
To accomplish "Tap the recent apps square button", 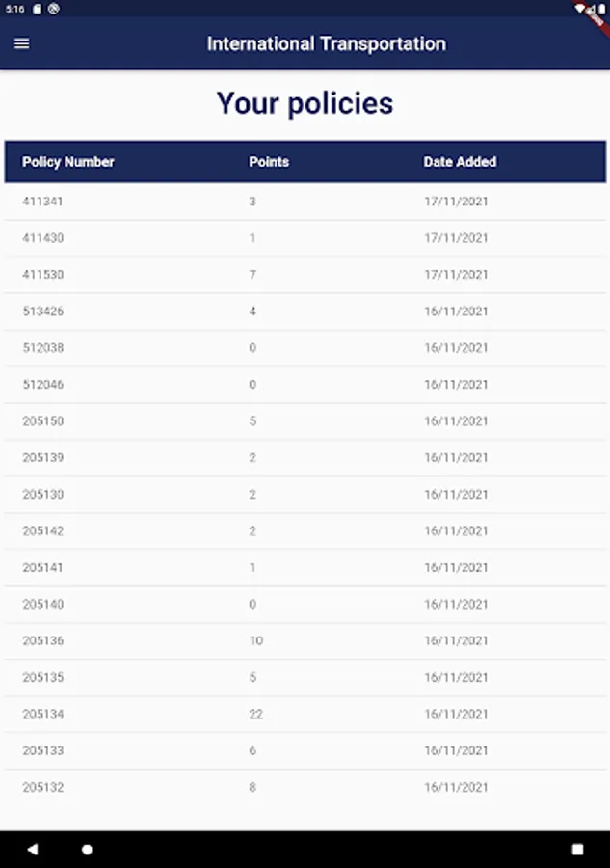I will (577, 850).
